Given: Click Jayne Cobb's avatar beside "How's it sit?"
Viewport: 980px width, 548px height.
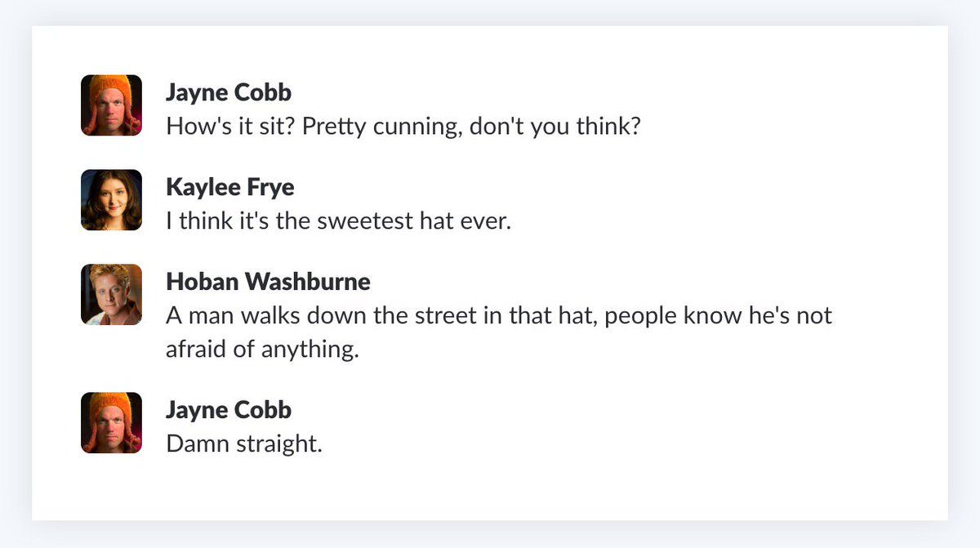Looking at the screenshot, I should pyautogui.click(x=112, y=105).
